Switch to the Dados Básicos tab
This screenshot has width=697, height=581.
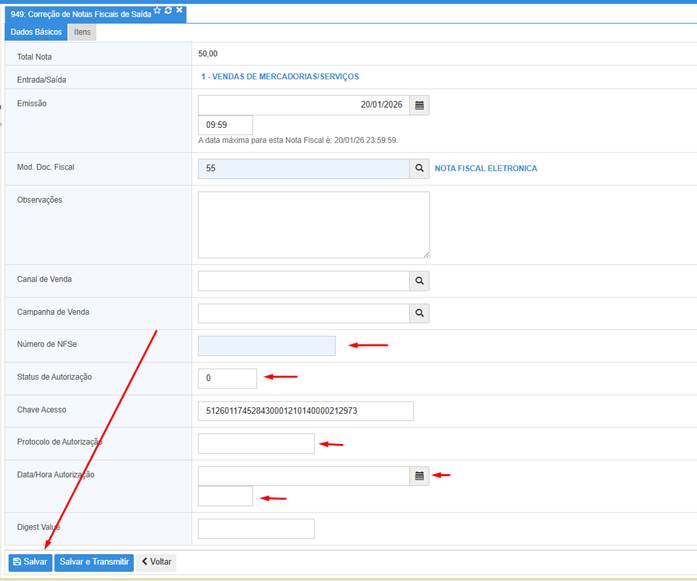tap(36, 32)
